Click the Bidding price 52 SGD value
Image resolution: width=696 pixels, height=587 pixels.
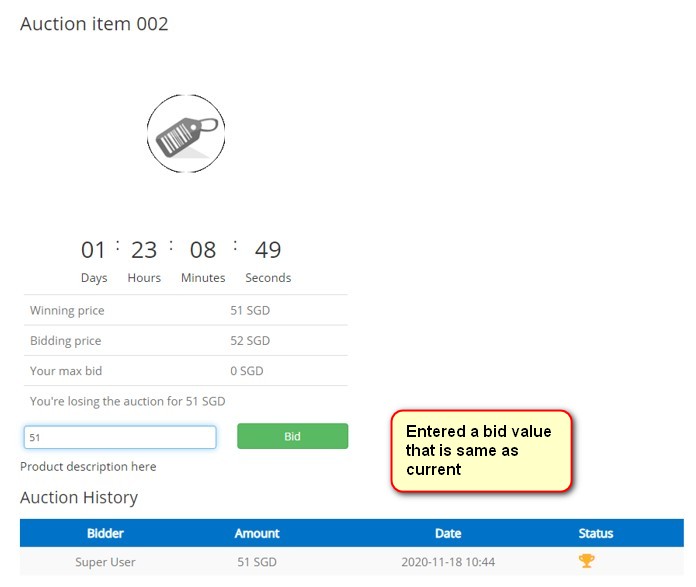pyautogui.click(x=250, y=341)
